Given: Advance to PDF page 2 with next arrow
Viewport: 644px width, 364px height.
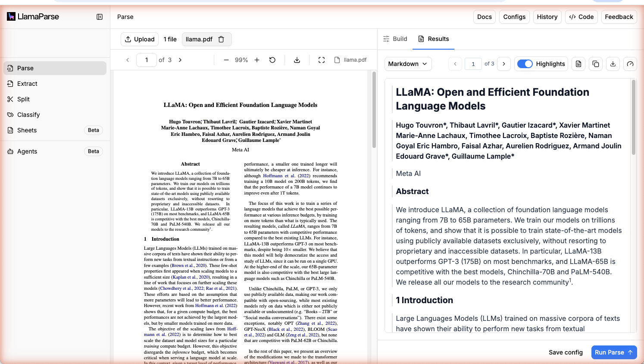Looking at the screenshot, I should pyautogui.click(x=180, y=60).
